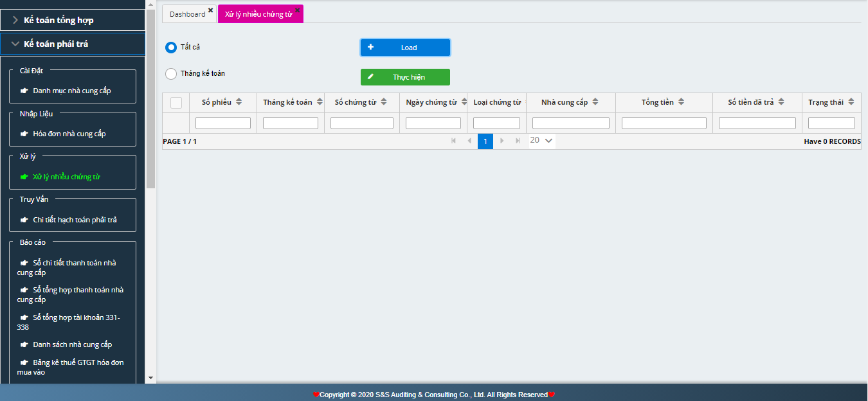The height and width of the screenshot is (401, 868).
Task: Select the Tháng kế toán radio option
Action: (171, 74)
